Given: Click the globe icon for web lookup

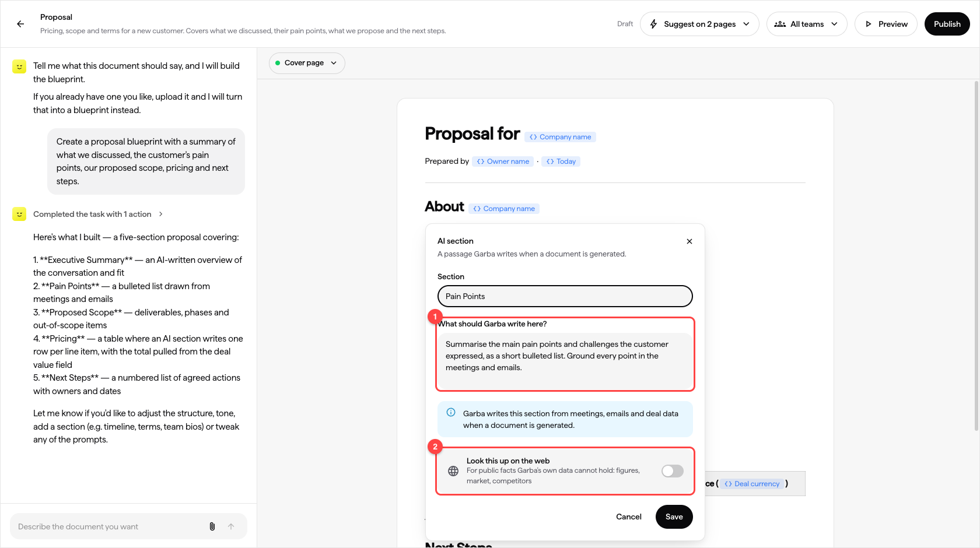Looking at the screenshot, I should [453, 471].
